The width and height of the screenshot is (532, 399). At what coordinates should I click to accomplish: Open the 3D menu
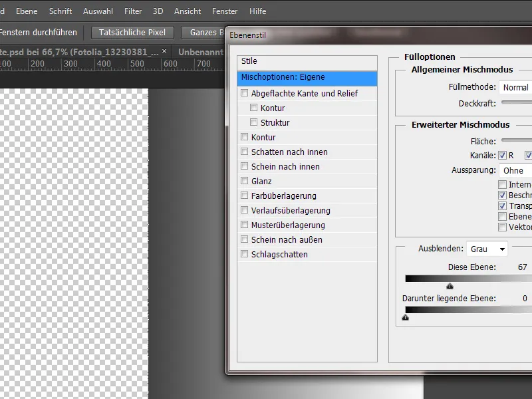(x=158, y=11)
